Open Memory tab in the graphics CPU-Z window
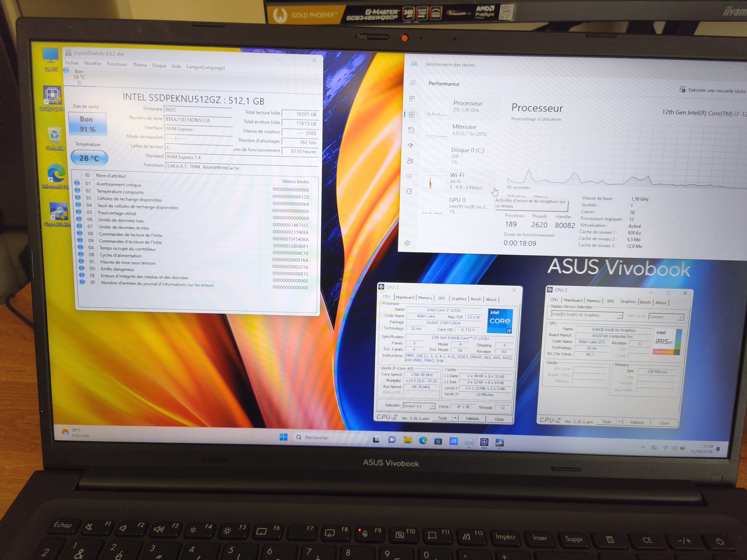The width and height of the screenshot is (747, 560). [593, 301]
